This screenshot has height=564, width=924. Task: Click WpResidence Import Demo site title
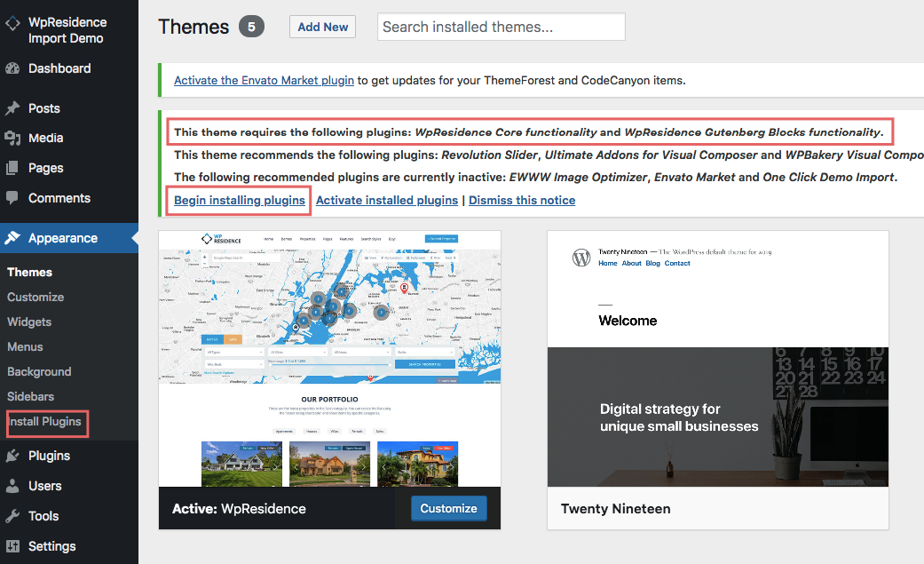(x=67, y=30)
